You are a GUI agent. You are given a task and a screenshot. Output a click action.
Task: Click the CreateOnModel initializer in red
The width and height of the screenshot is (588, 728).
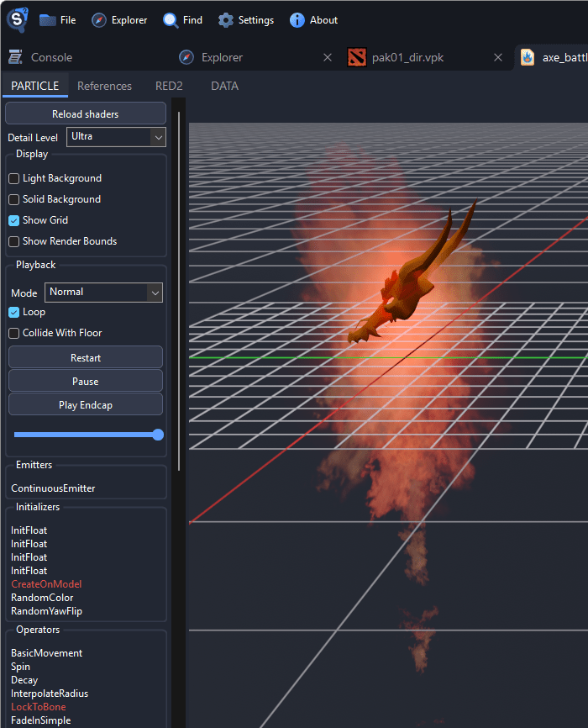(x=46, y=584)
